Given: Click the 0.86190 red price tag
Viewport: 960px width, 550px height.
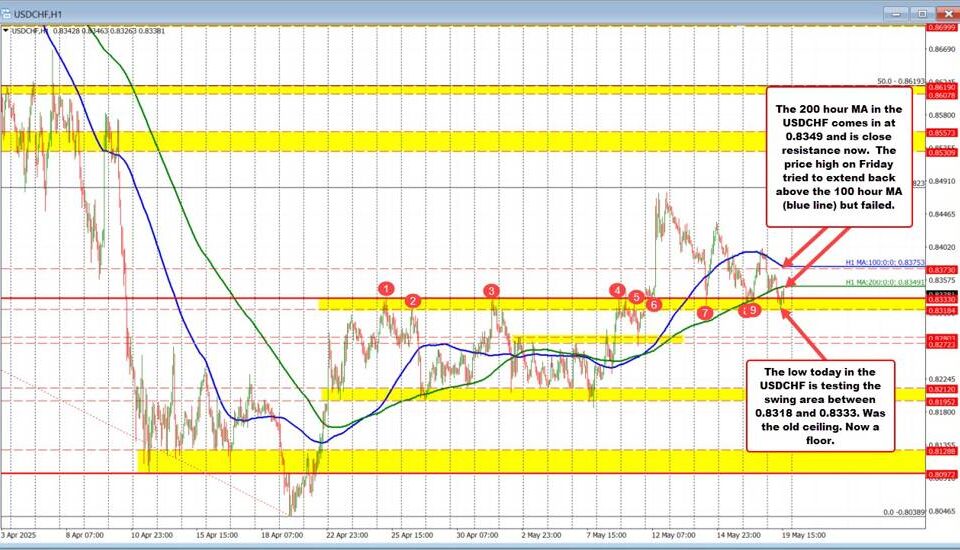Looking at the screenshot, I should pos(942,88).
